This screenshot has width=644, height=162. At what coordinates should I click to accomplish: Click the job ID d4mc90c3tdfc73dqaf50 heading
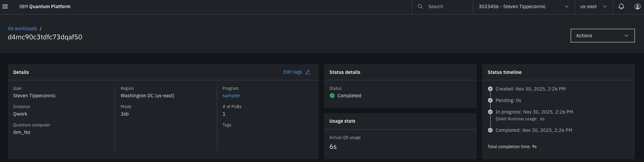click(45, 37)
